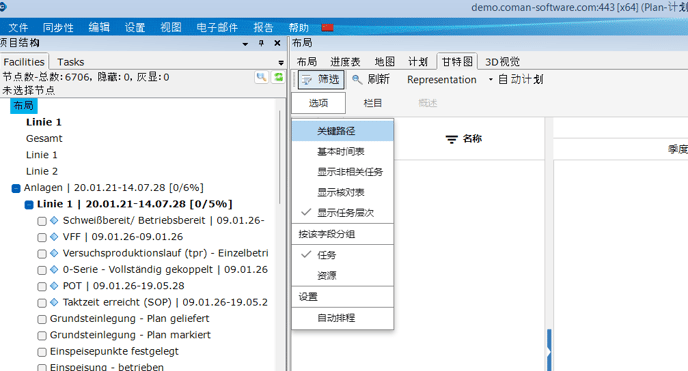688x371 pixels.
Task: Toggle 显示任务层次 checked menu entry
Action: [x=342, y=213]
